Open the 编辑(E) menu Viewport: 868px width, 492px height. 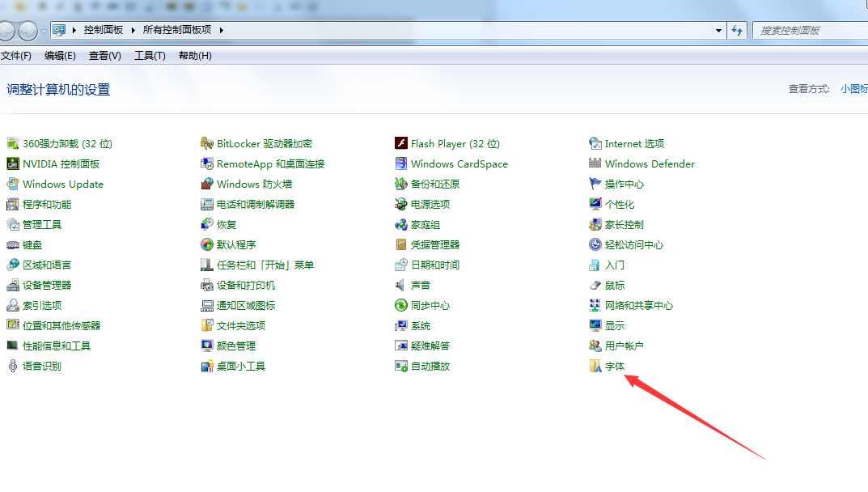60,56
